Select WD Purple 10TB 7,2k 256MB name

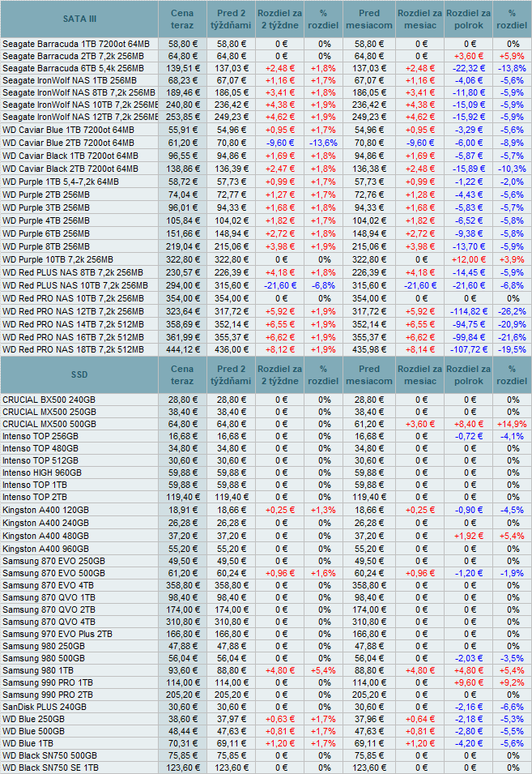point(57,259)
